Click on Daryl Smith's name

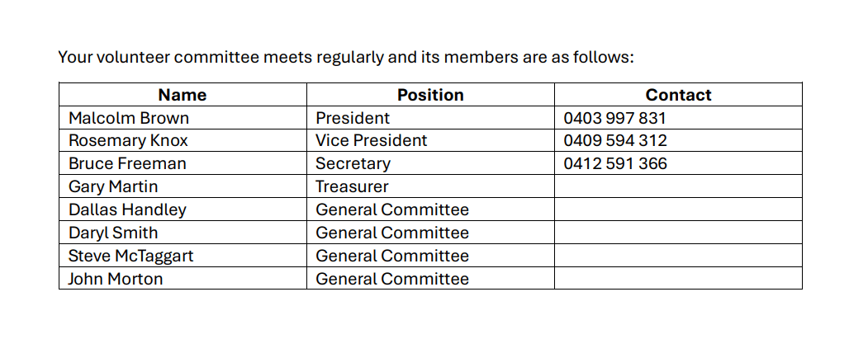coord(113,233)
